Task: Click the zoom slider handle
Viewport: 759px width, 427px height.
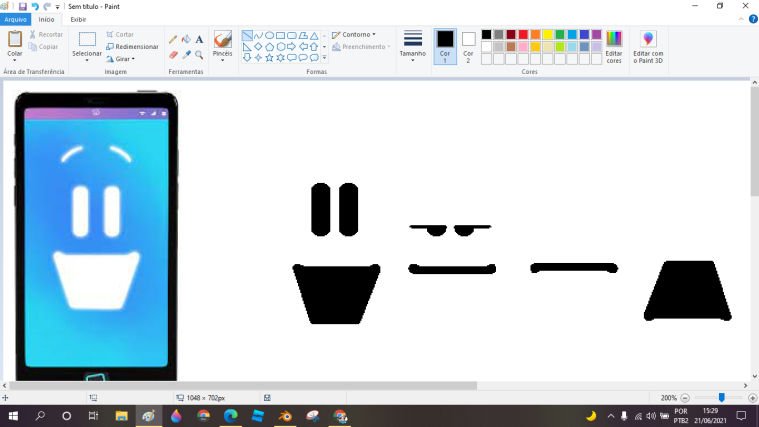Action: click(721, 397)
